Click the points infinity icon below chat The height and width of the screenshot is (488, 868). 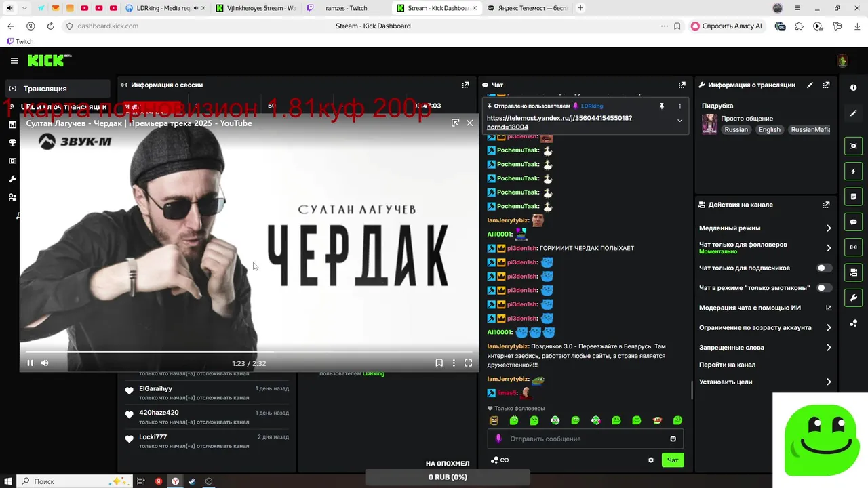pyautogui.click(x=500, y=460)
